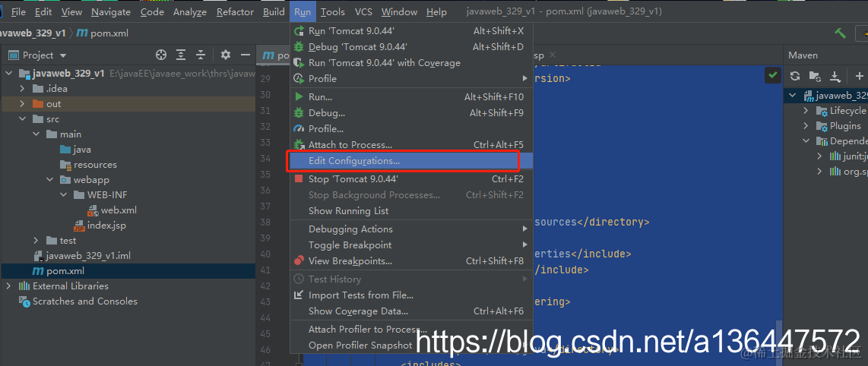Click the pom.xml editor tab
The image size is (868, 366).
274,55
